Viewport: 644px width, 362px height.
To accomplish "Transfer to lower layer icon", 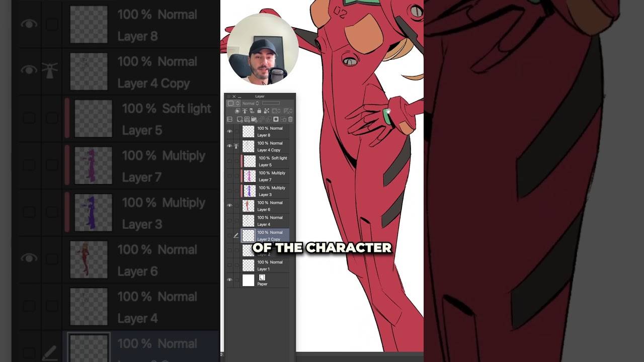I will [x=261, y=120].
